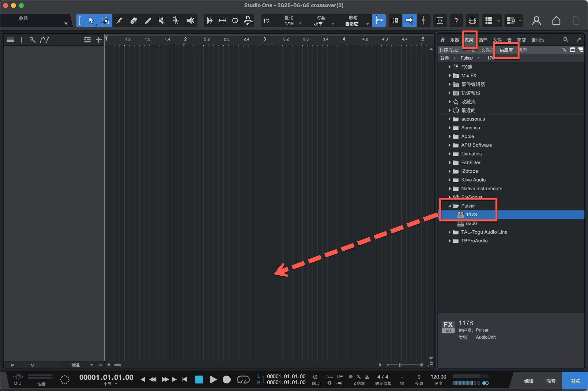Screen dimensions: 588x391
Task: Open the inspector i icon
Action: pyautogui.click(x=21, y=40)
